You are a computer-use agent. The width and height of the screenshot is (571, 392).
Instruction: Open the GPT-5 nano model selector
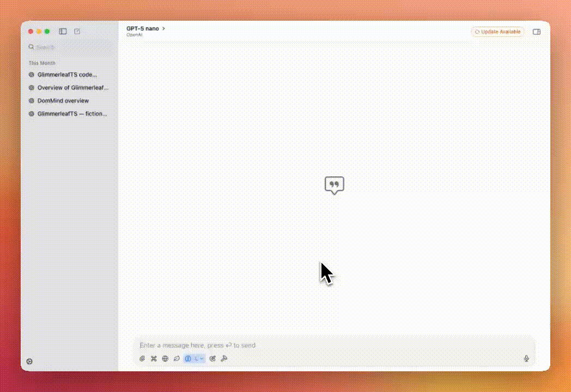[145, 28]
